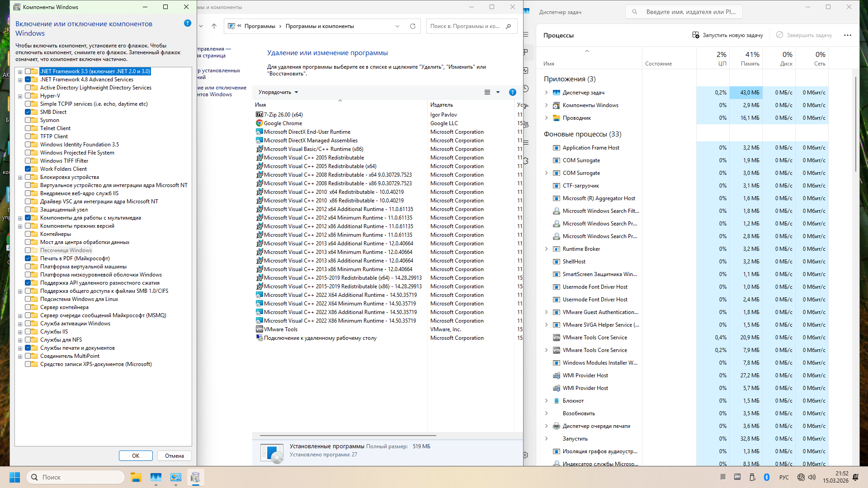
Task: Open the Упорядочить dropdown
Action: click(278, 92)
